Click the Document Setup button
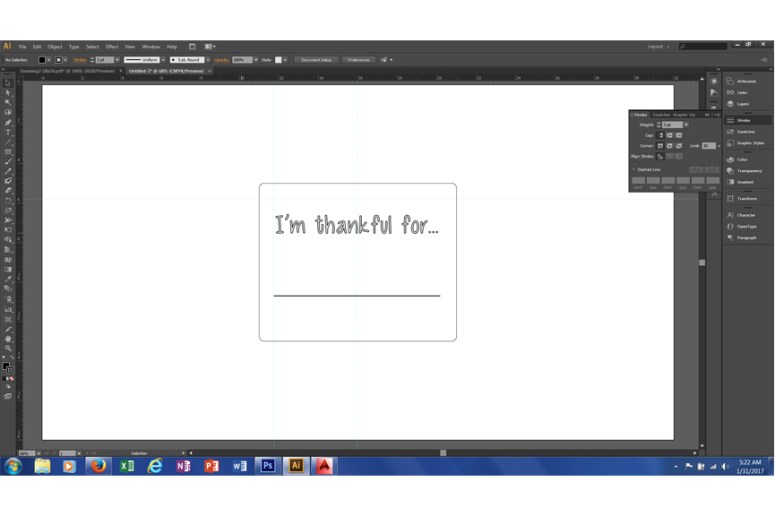 pyautogui.click(x=318, y=59)
